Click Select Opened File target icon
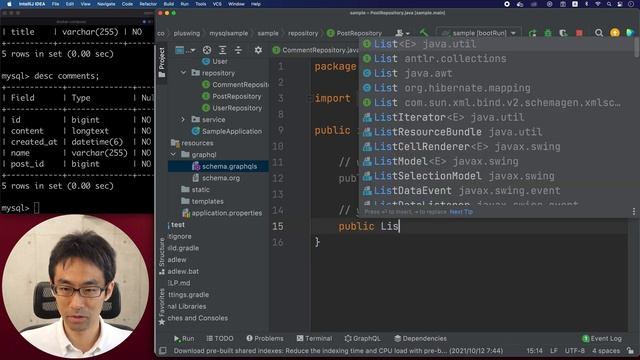This screenshot has height=360, width=640. (207, 50)
